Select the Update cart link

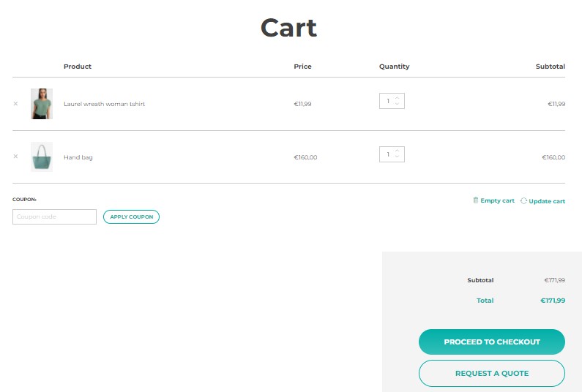click(x=546, y=201)
